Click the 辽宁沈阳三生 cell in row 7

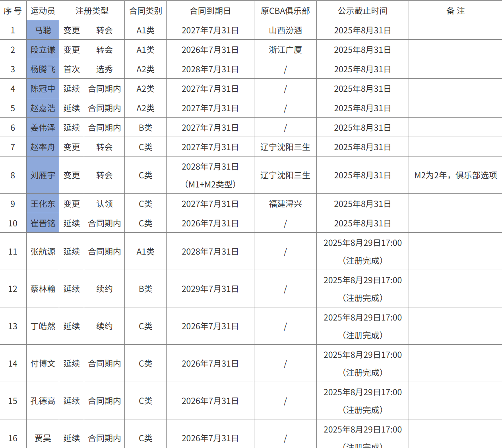[x=285, y=147]
